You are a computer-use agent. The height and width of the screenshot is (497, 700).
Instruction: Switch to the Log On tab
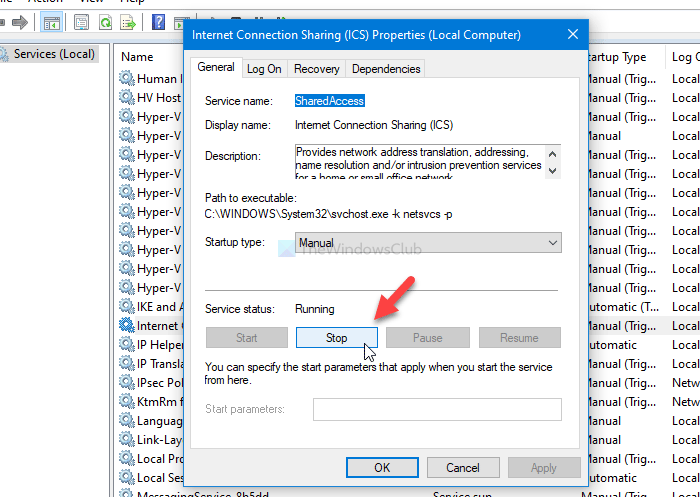[264, 68]
